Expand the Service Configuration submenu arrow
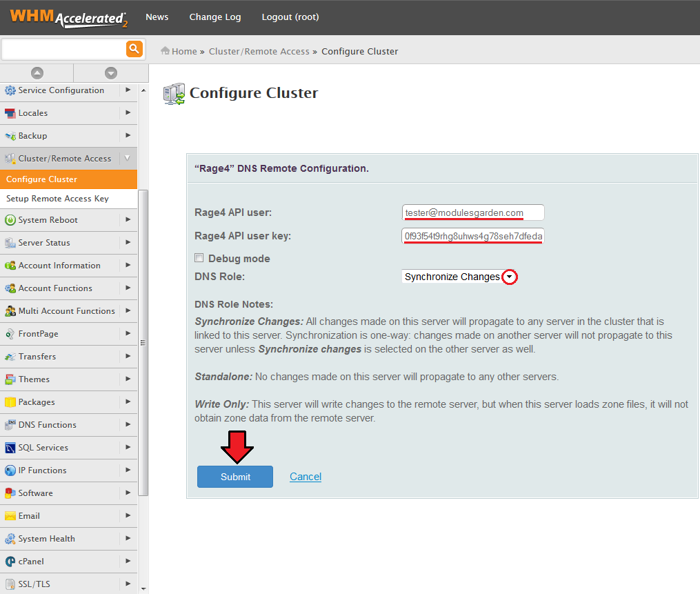 tap(128, 90)
